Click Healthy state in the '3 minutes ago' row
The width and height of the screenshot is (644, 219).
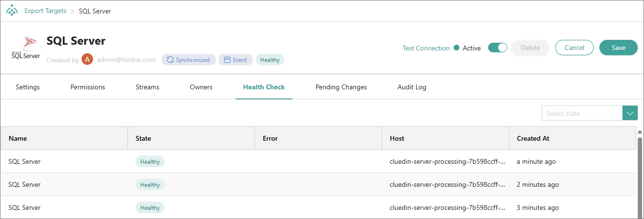(x=150, y=208)
